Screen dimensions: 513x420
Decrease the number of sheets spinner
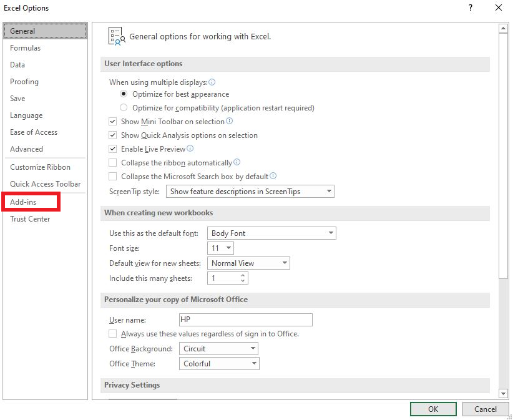click(243, 281)
